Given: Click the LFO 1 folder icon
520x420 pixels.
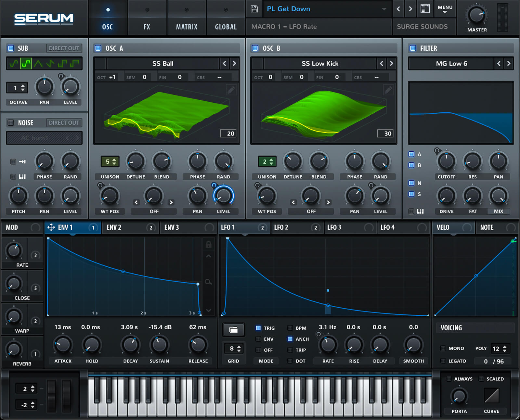Looking at the screenshot, I should click(x=233, y=330).
